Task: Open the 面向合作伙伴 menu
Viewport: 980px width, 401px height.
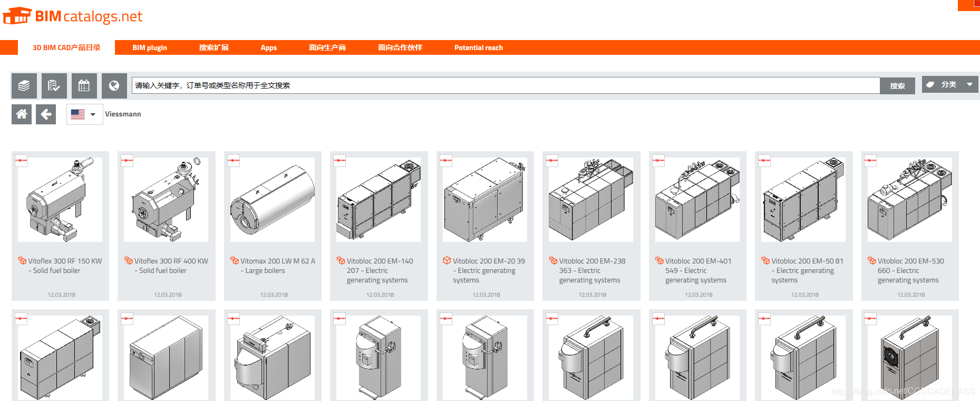Action: point(400,47)
